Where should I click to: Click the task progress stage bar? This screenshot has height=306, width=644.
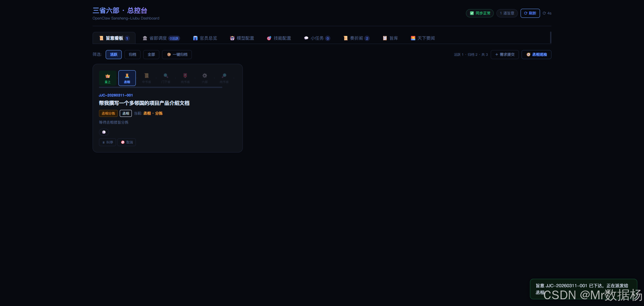point(160,87)
